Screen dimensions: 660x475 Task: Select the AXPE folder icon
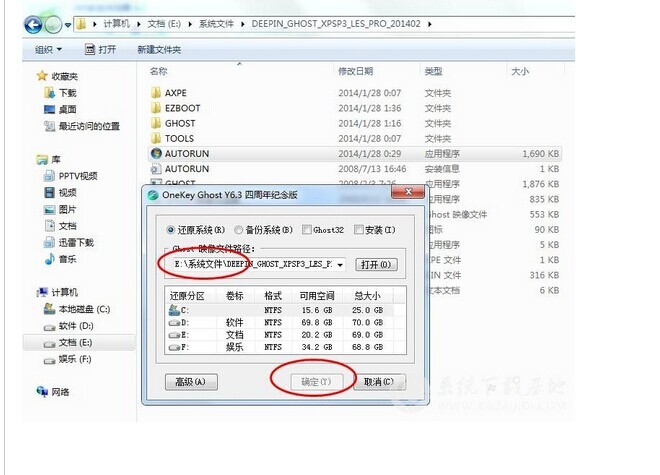156,93
